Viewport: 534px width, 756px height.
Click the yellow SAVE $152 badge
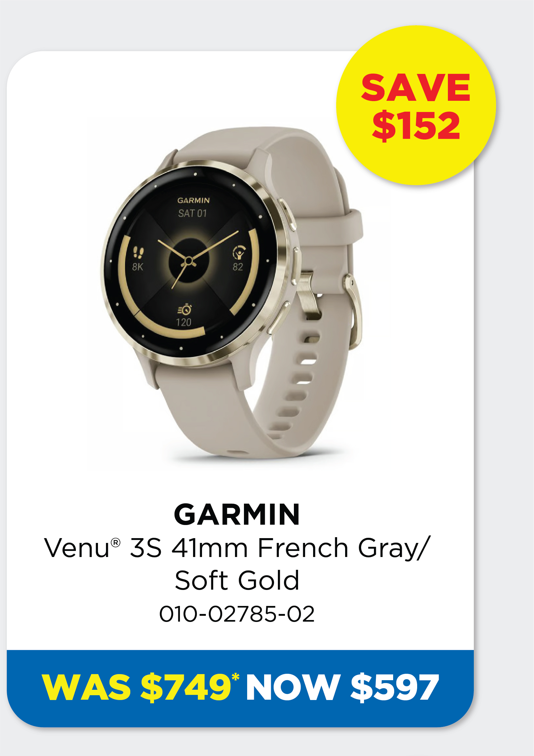pyautogui.click(x=416, y=105)
